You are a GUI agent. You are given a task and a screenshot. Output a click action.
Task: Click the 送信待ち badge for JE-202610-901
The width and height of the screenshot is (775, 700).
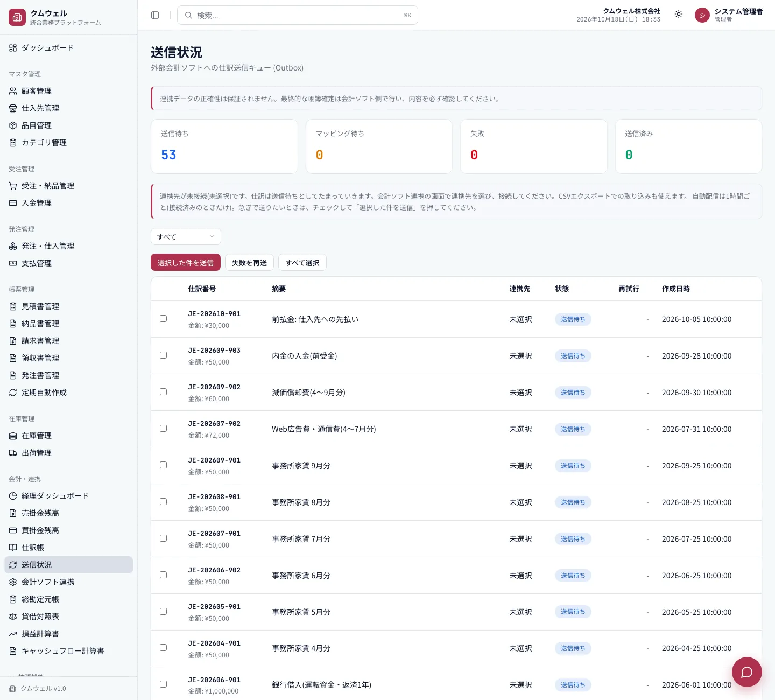pos(573,319)
